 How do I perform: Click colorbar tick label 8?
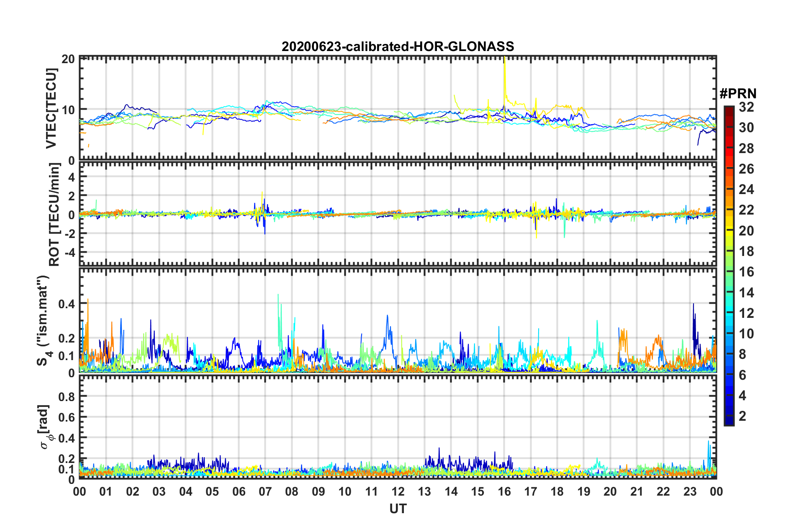742,354
